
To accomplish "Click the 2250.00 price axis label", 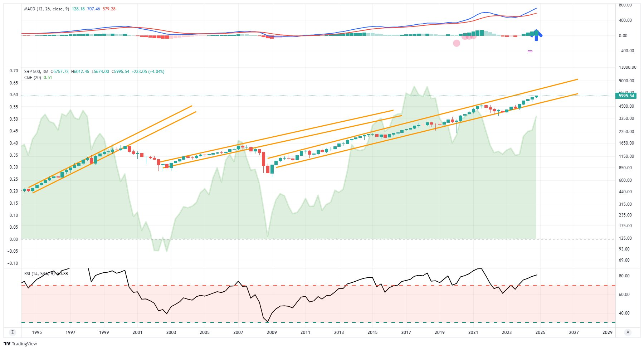I will pyautogui.click(x=626, y=132).
